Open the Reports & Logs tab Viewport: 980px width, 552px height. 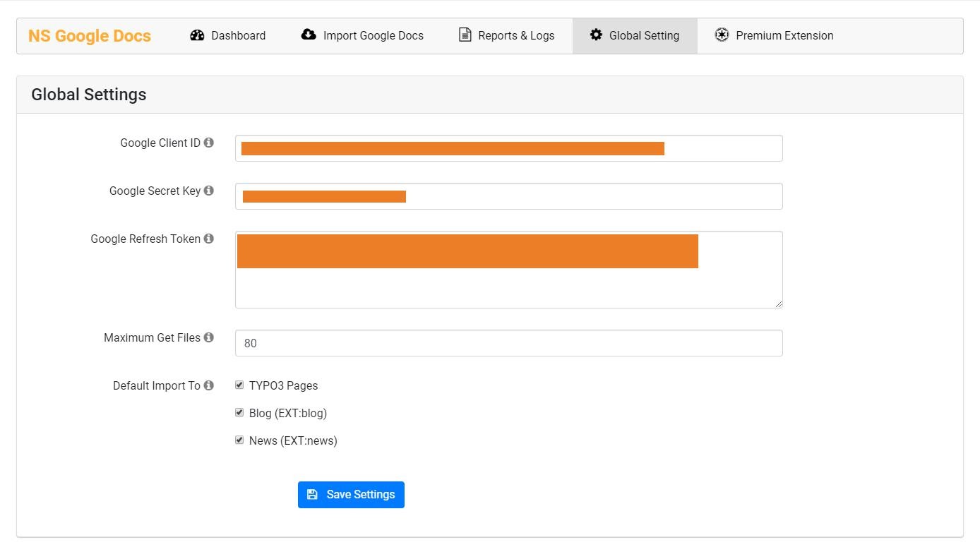point(506,35)
